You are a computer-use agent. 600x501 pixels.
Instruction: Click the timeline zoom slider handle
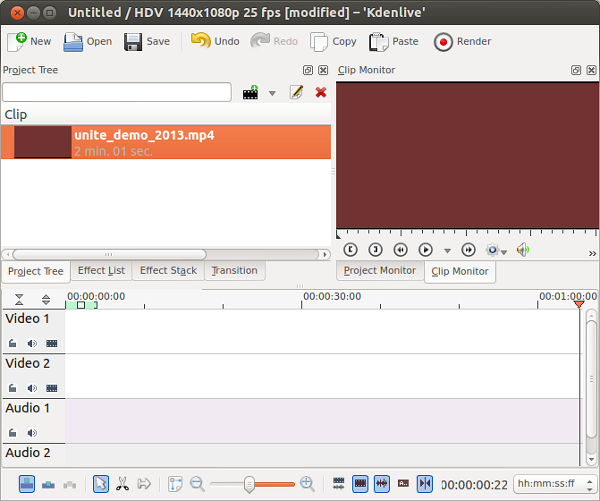tap(248, 484)
